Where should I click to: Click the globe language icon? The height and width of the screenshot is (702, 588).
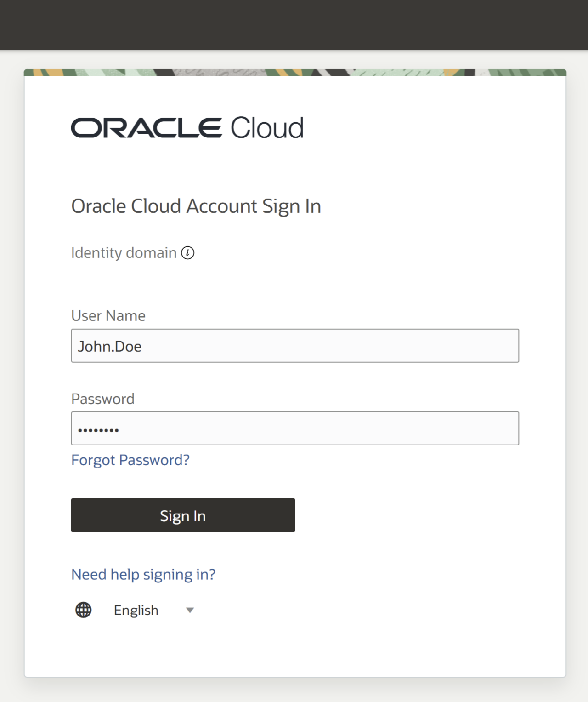coord(84,610)
